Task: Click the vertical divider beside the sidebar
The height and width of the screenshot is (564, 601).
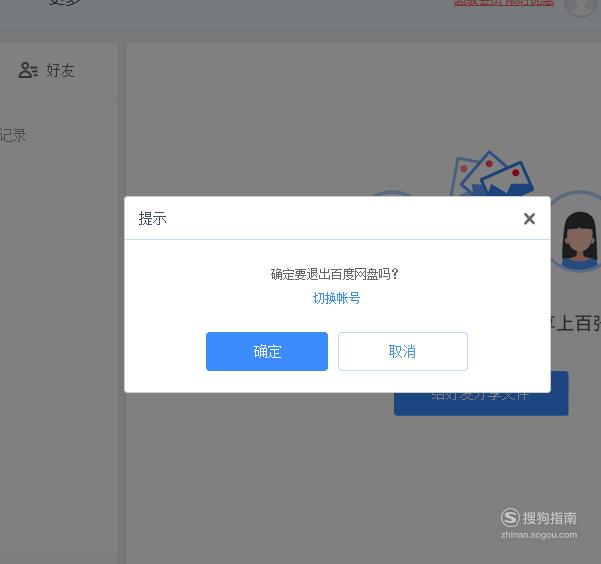Action: point(122,303)
